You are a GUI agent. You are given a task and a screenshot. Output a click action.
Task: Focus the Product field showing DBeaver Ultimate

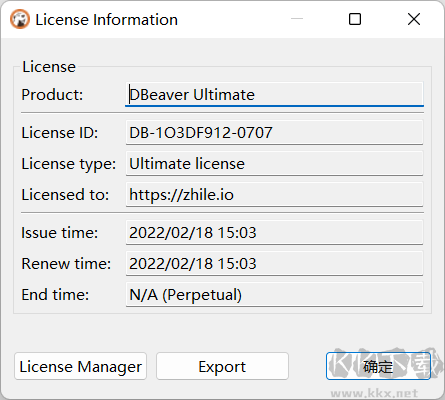coord(274,95)
